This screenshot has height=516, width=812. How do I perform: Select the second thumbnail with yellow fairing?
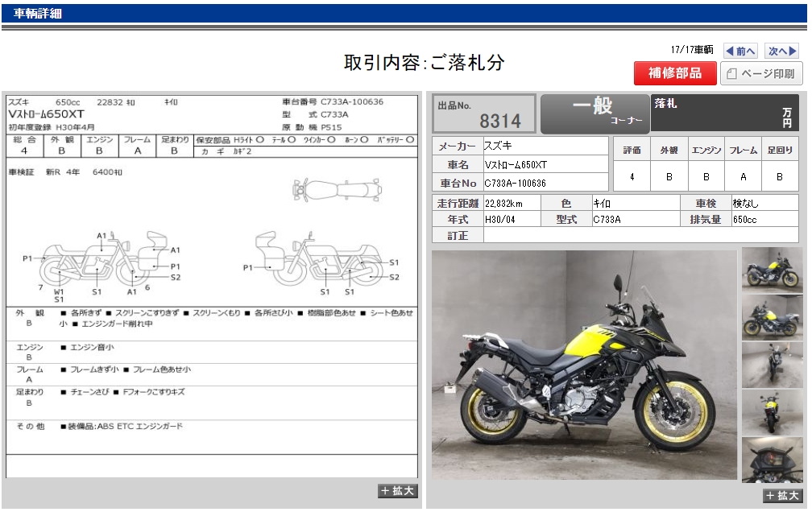pos(772,317)
